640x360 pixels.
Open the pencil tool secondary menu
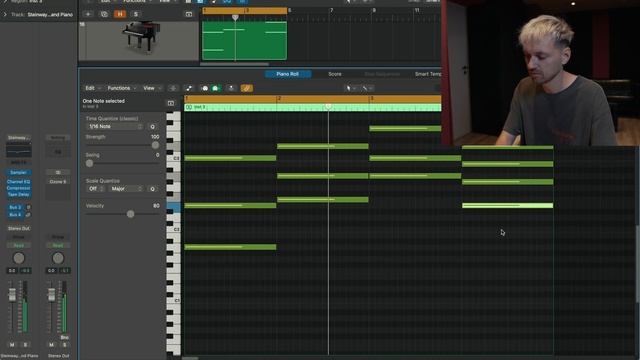[367, 88]
